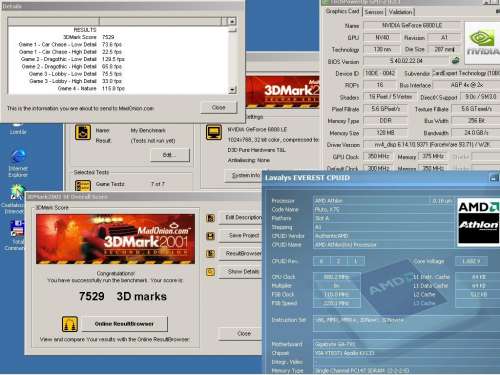Close the 3DMark Score dialog

click(x=241, y=333)
